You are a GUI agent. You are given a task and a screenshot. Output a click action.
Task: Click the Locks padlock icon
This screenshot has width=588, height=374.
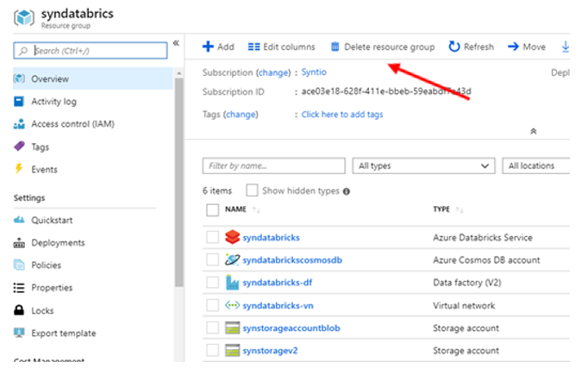pos(19,310)
